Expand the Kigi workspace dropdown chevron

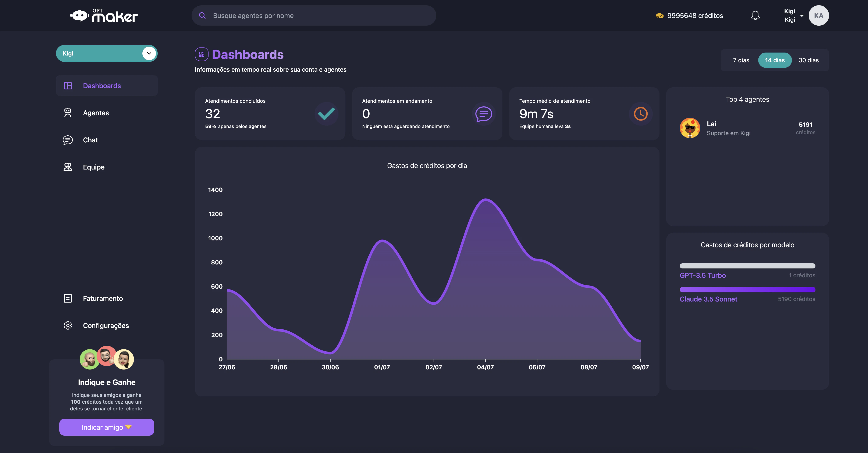(149, 53)
